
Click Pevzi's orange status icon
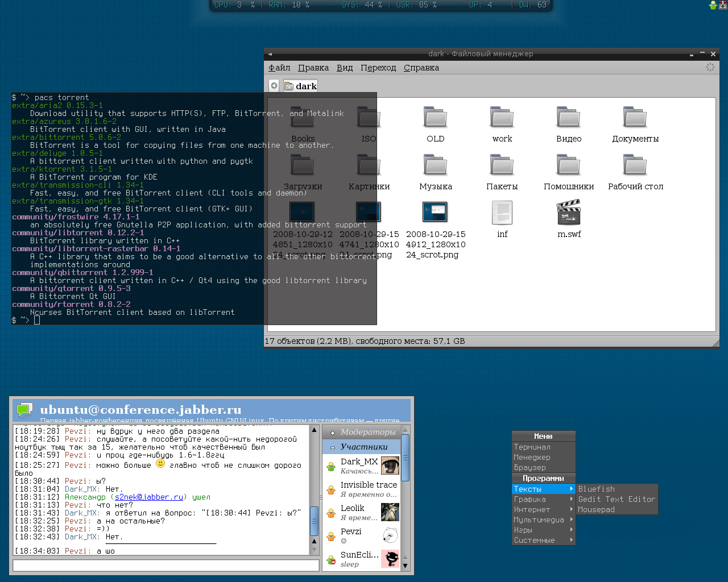(x=331, y=537)
